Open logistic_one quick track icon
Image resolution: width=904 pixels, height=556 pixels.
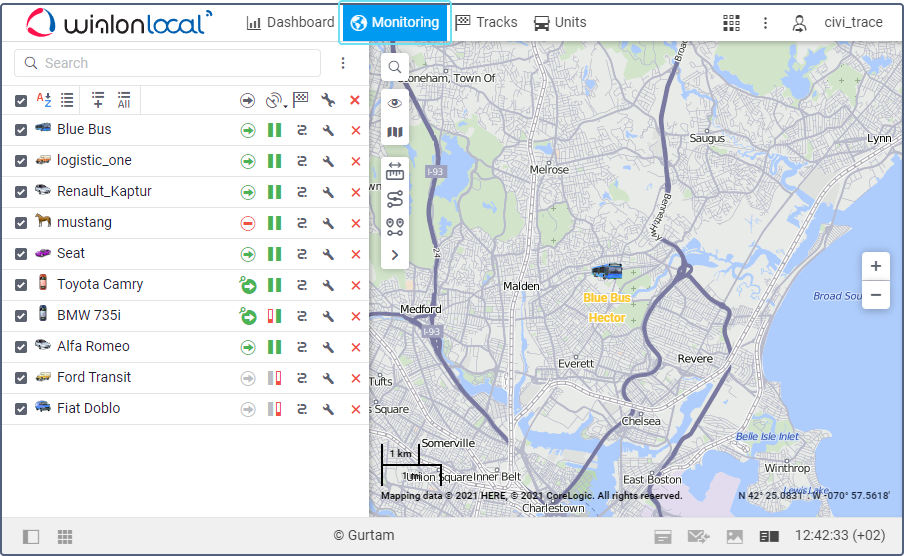tap(302, 161)
